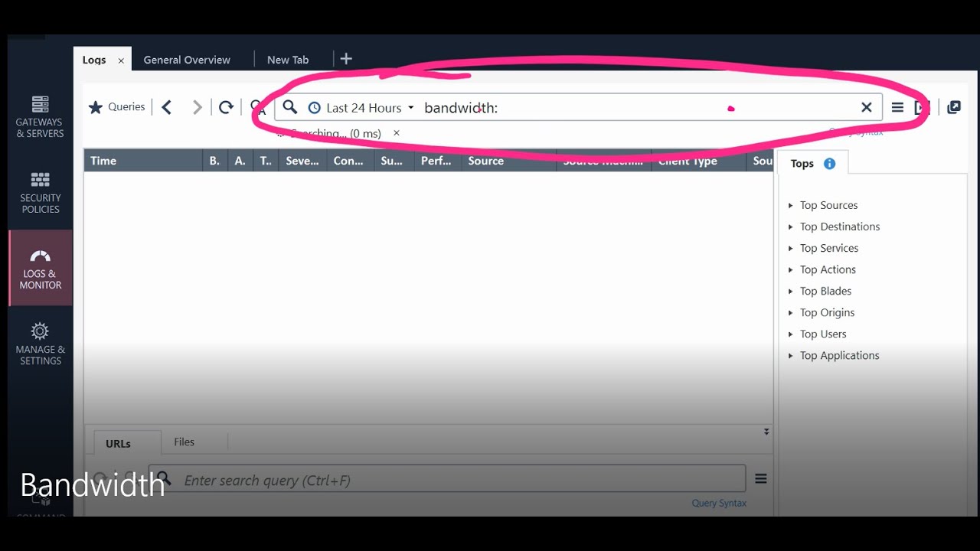This screenshot has width=980, height=551.
Task: Clear the bandwidth query with X
Action: click(867, 107)
